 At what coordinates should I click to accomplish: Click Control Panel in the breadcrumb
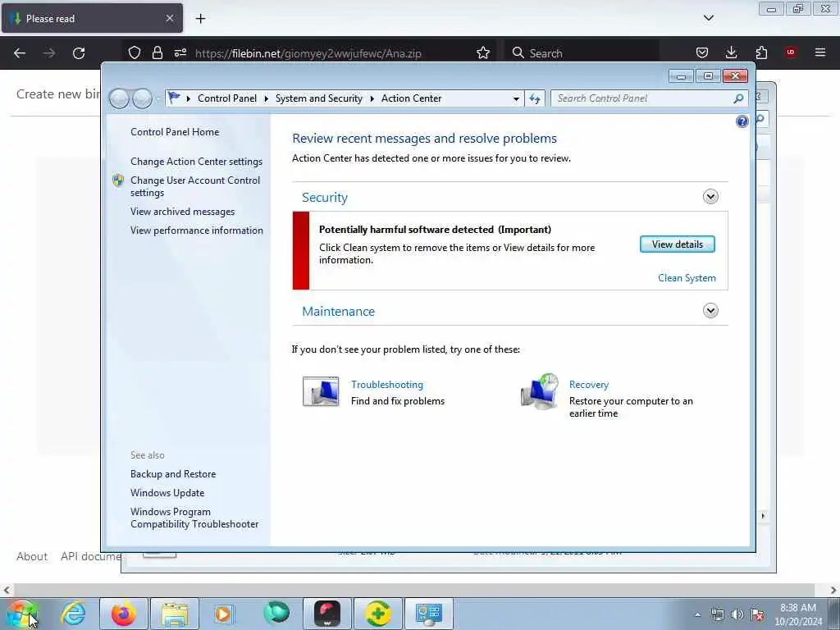(x=227, y=98)
